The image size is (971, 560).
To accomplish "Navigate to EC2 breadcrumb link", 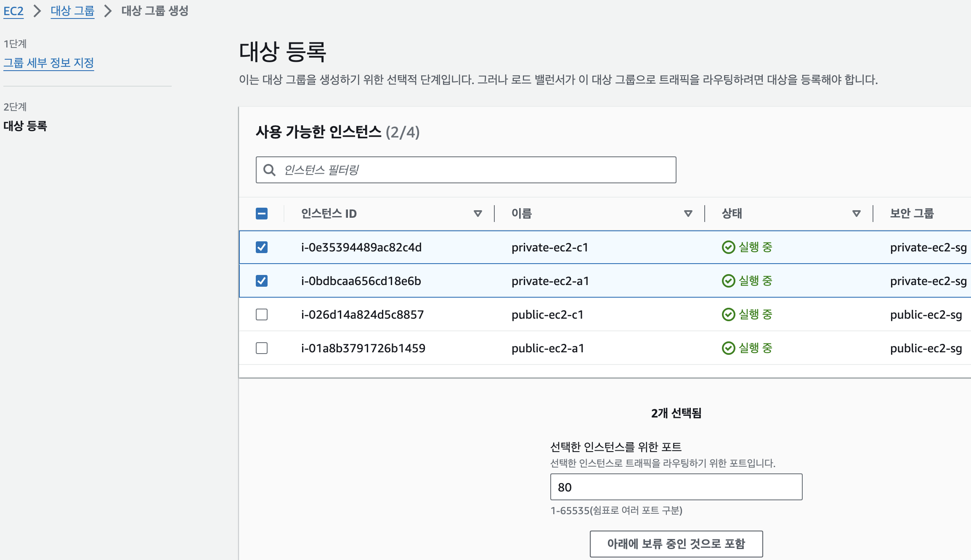I will click(x=13, y=11).
